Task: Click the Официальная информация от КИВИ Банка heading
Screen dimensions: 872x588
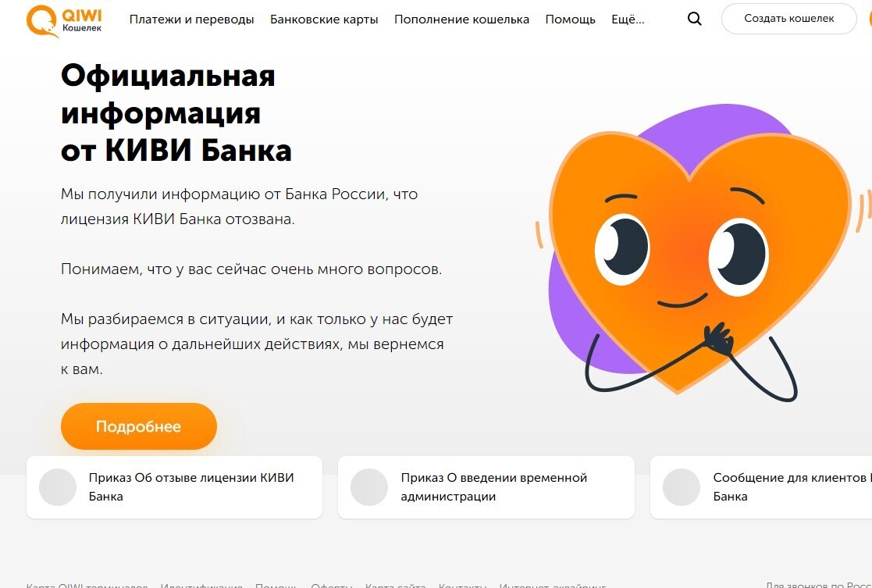Action: pyautogui.click(x=176, y=113)
